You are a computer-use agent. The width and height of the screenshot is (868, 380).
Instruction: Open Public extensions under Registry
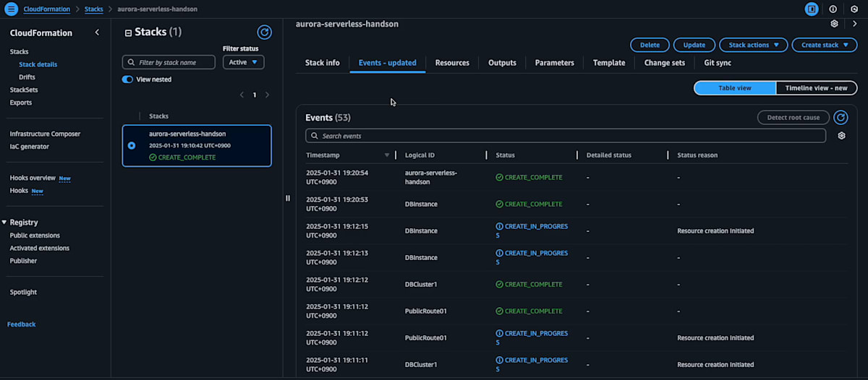coord(35,236)
